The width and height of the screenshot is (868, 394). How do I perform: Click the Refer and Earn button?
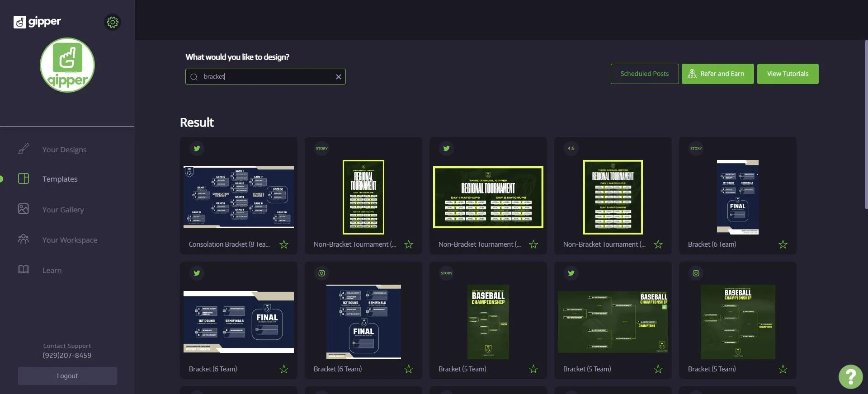[717, 74]
